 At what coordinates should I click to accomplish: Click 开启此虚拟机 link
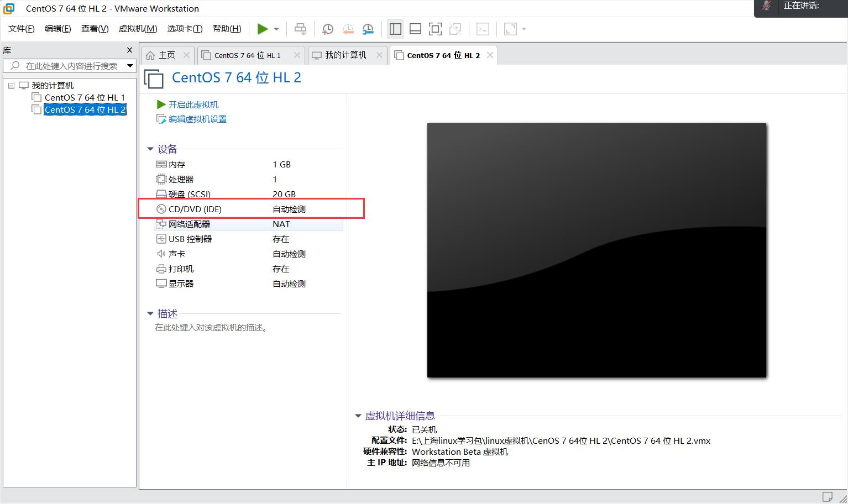193,105
